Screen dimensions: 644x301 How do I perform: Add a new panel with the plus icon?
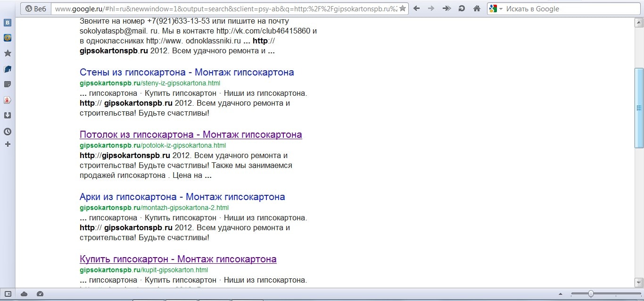coord(8,144)
